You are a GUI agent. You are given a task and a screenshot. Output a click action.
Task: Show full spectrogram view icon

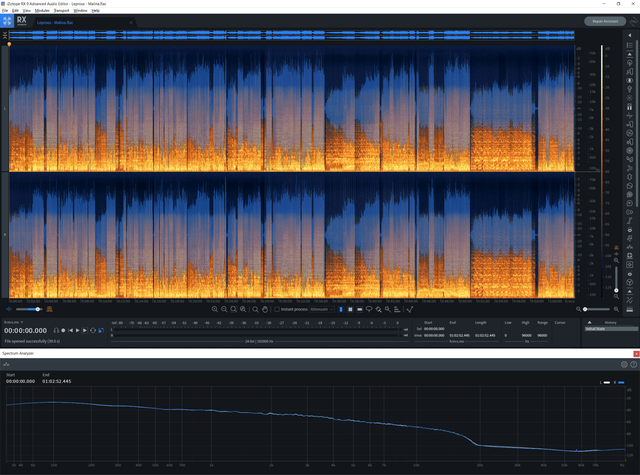click(x=49, y=309)
